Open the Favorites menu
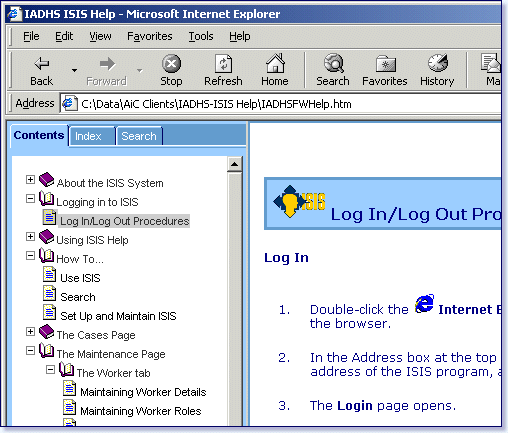 coord(150,36)
